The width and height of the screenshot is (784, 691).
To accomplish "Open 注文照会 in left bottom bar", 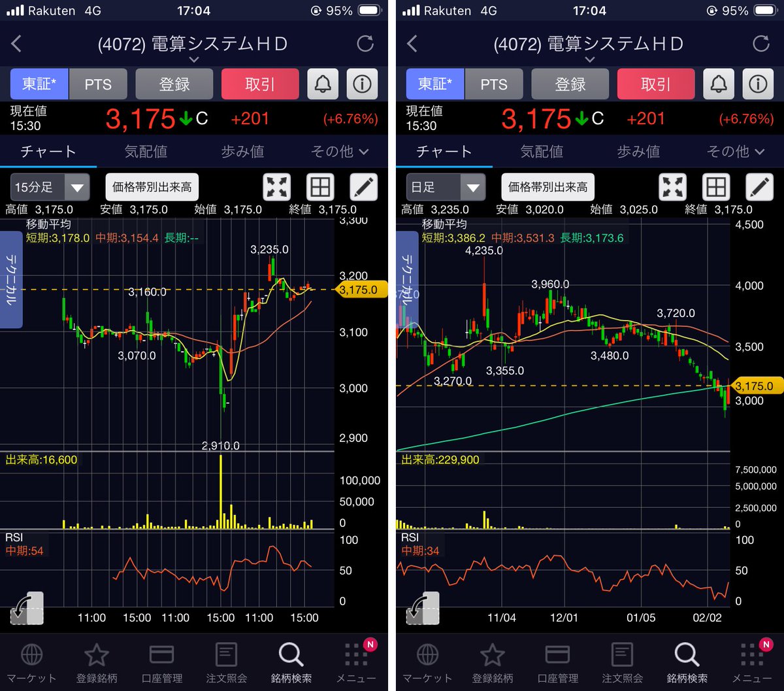I will pyautogui.click(x=226, y=662).
